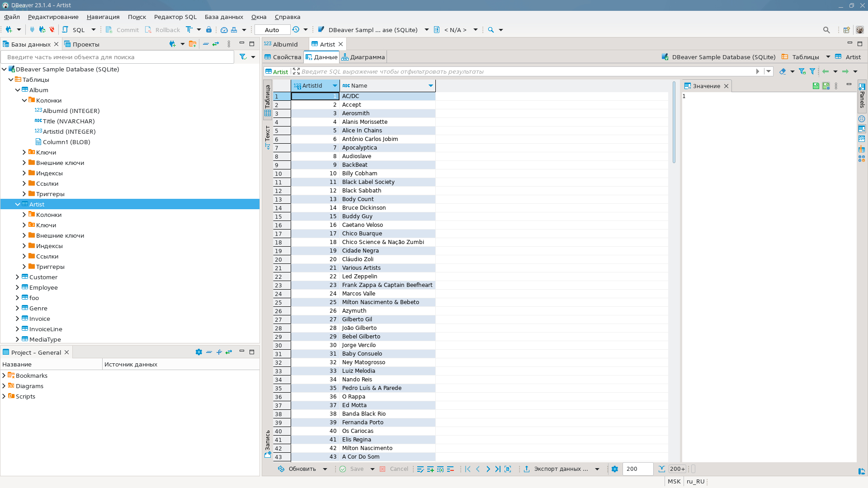The image size is (868, 488).
Task: Expand the Ключи folder under Album
Action: pyautogui.click(x=24, y=152)
